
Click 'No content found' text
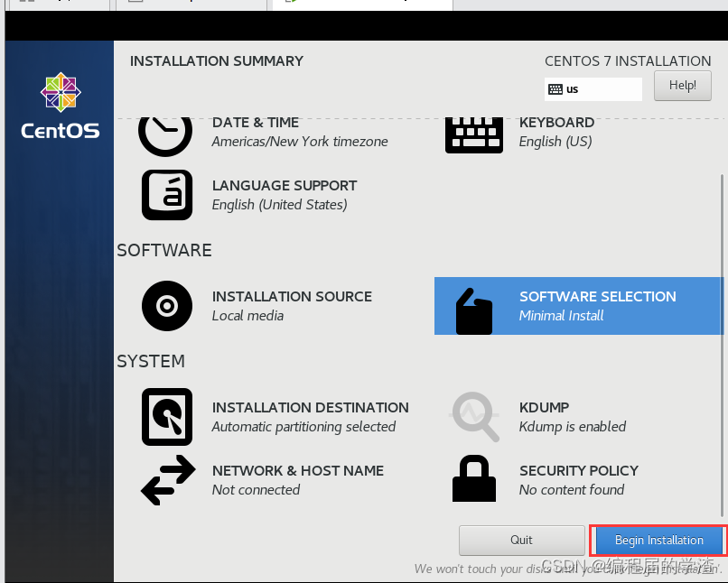(x=572, y=490)
